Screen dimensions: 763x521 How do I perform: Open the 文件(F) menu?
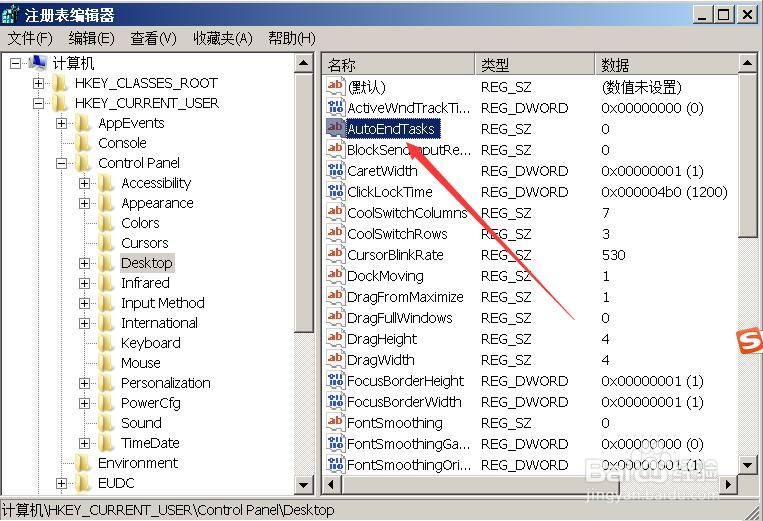[30, 38]
